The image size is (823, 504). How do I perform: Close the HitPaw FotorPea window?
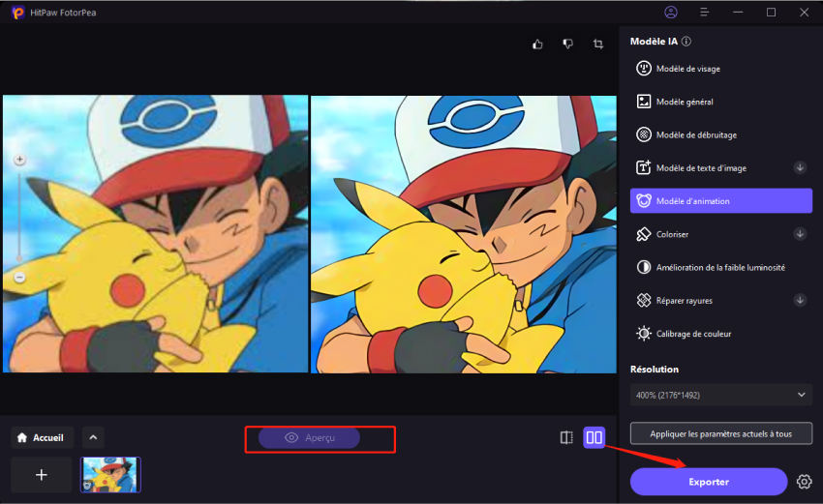click(x=804, y=12)
